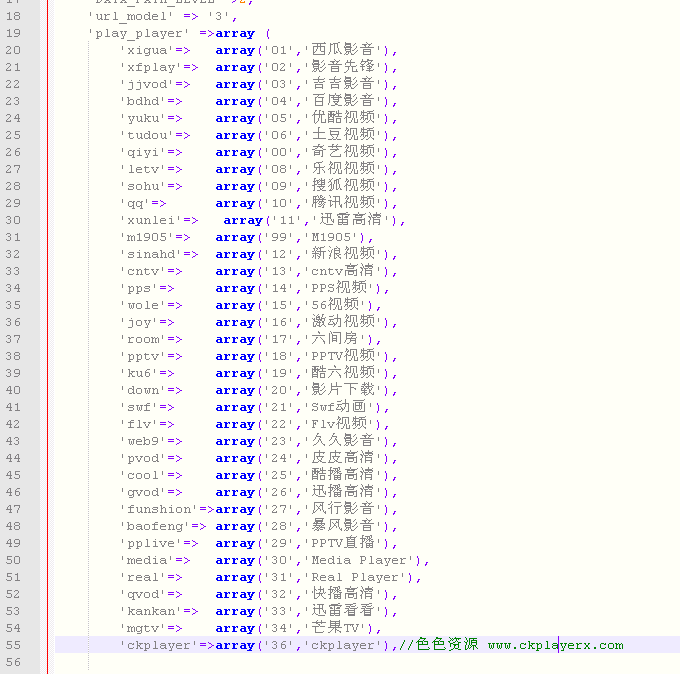Click the 'kankan' key string

[150, 612]
